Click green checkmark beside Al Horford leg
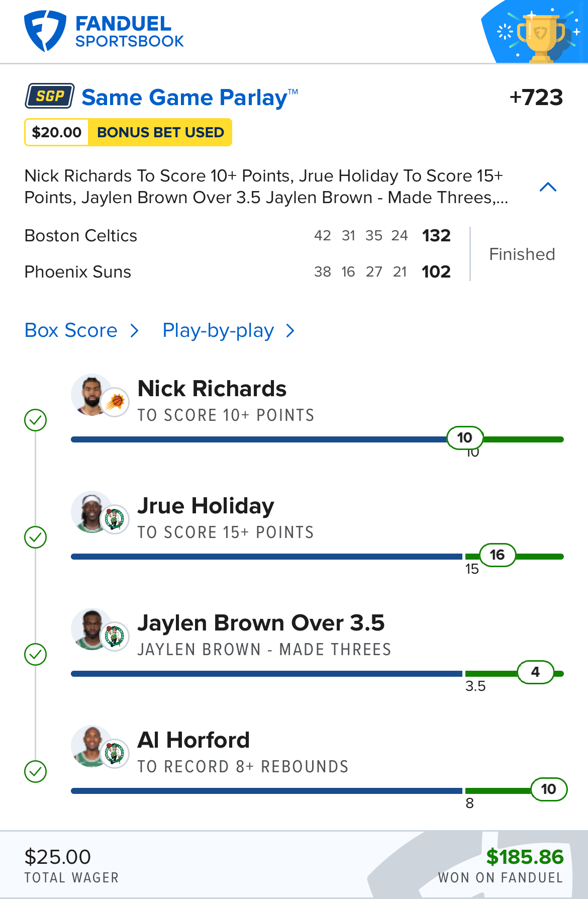Viewport: 588px width, 899px height. (x=36, y=771)
